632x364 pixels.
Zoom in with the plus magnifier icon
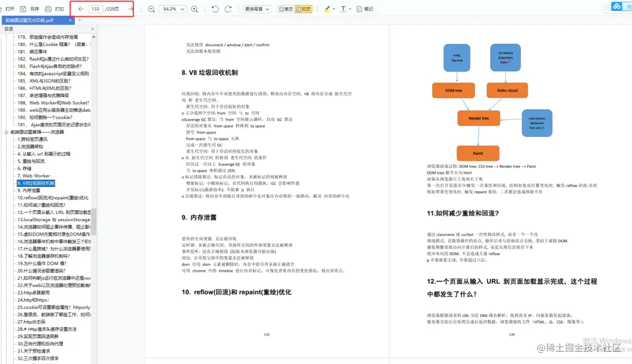tap(195, 9)
